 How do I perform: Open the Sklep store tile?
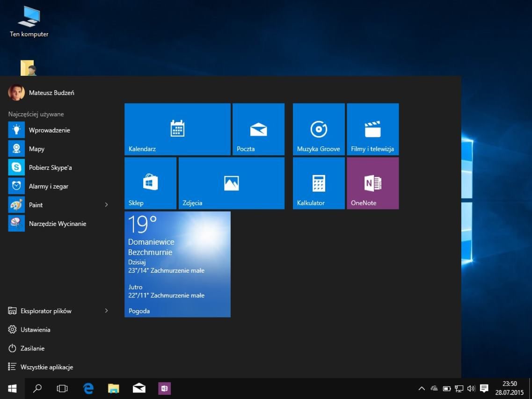pos(150,183)
